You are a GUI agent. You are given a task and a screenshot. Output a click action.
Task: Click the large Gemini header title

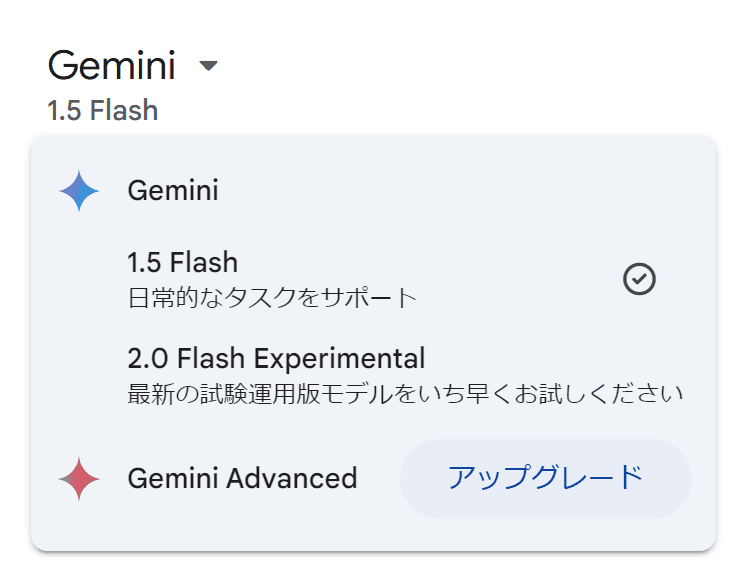pyautogui.click(x=112, y=65)
